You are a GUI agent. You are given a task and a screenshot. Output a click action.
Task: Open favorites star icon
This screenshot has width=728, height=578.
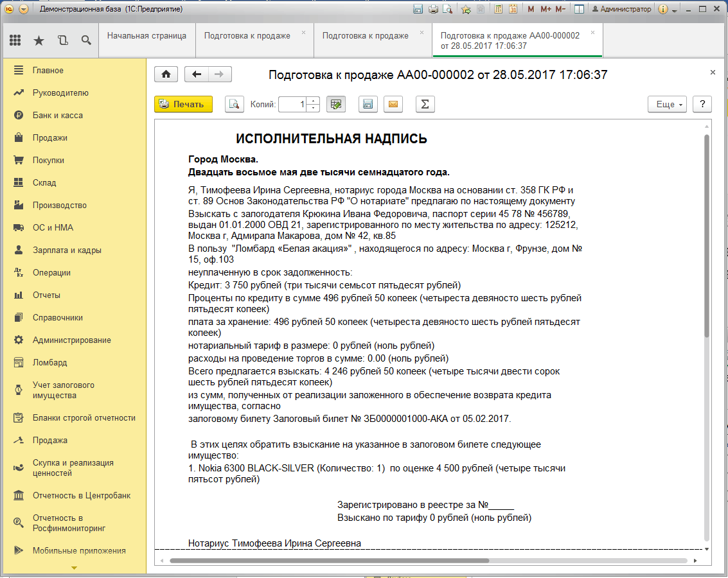point(39,40)
